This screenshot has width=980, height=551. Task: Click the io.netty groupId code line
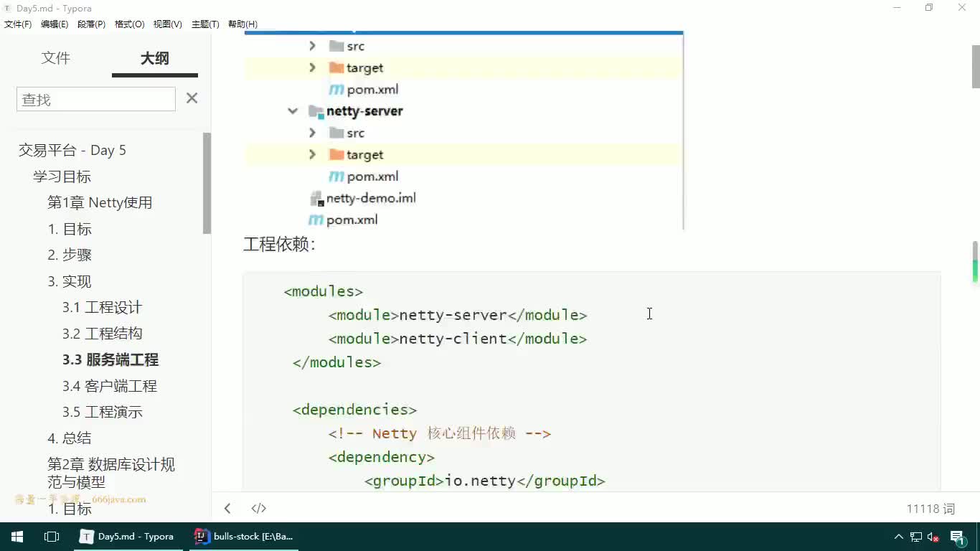click(485, 481)
